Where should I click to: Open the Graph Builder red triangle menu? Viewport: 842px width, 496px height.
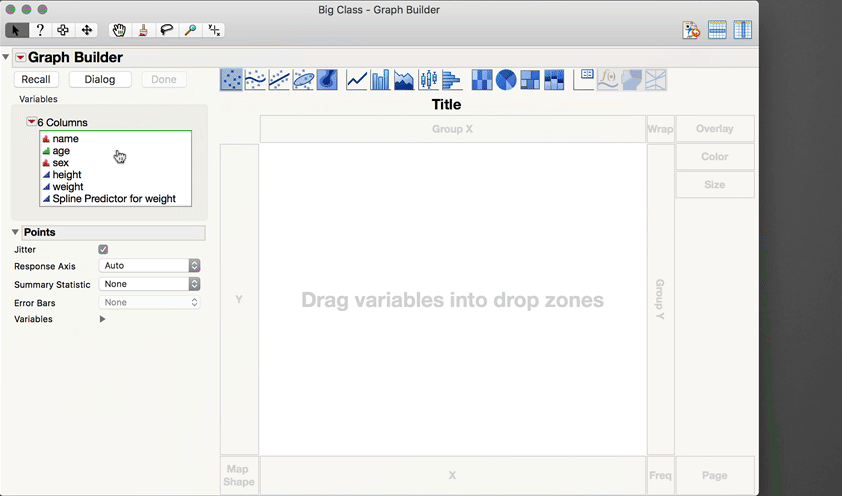(20, 57)
